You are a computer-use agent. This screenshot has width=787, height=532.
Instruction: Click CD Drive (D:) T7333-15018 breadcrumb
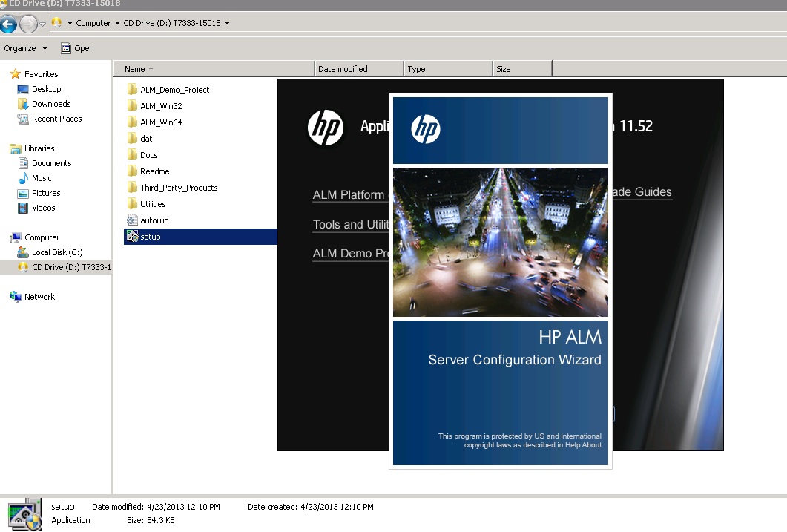171,23
